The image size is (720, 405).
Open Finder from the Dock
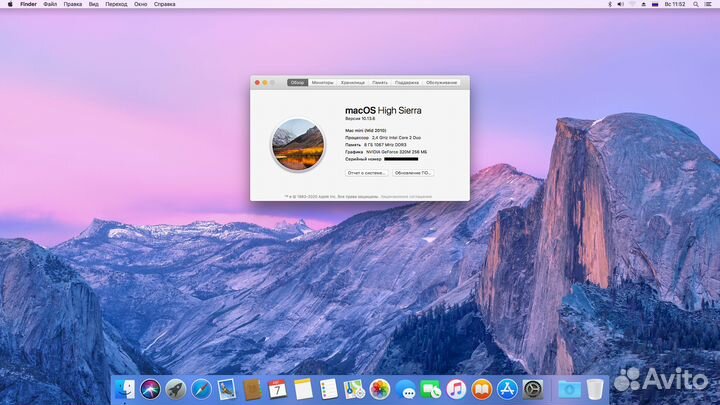point(125,389)
